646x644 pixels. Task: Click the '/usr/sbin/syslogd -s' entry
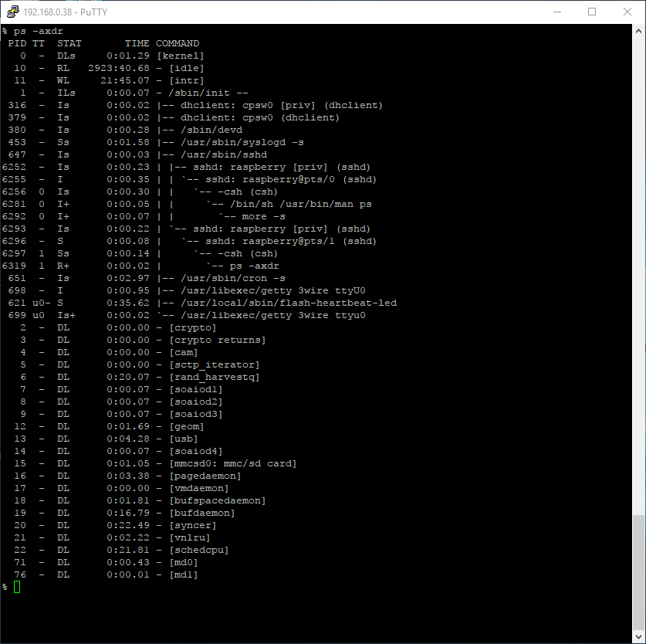coord(242,142)
